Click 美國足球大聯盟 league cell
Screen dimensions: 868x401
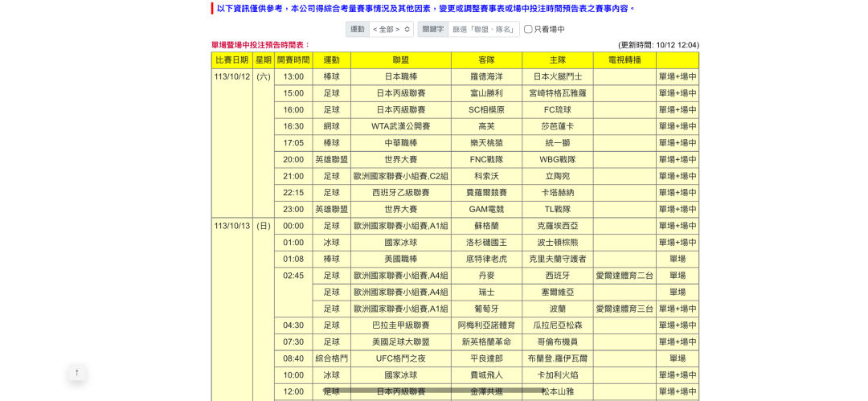point(401,342)
